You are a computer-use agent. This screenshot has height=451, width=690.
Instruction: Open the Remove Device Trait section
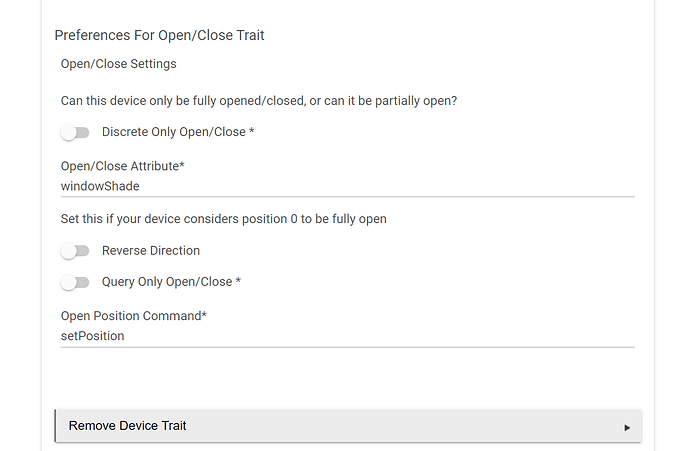[348, 425]
